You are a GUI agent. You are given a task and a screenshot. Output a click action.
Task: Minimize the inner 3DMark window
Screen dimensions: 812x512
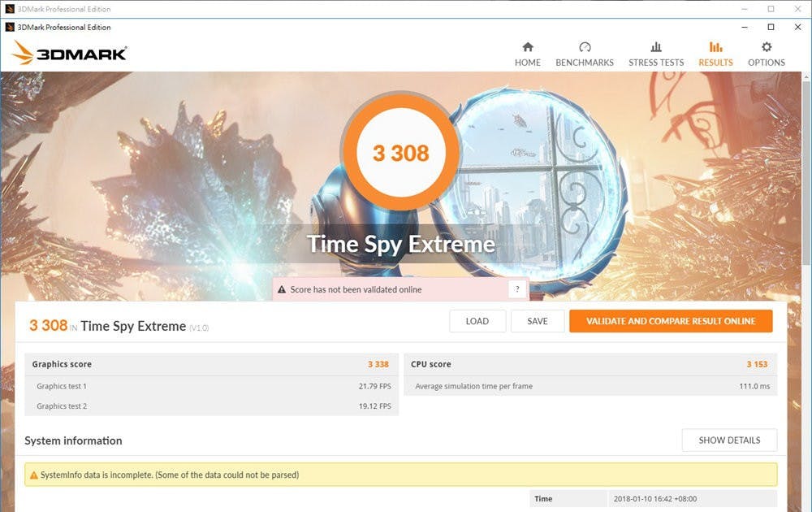point(744,27)
